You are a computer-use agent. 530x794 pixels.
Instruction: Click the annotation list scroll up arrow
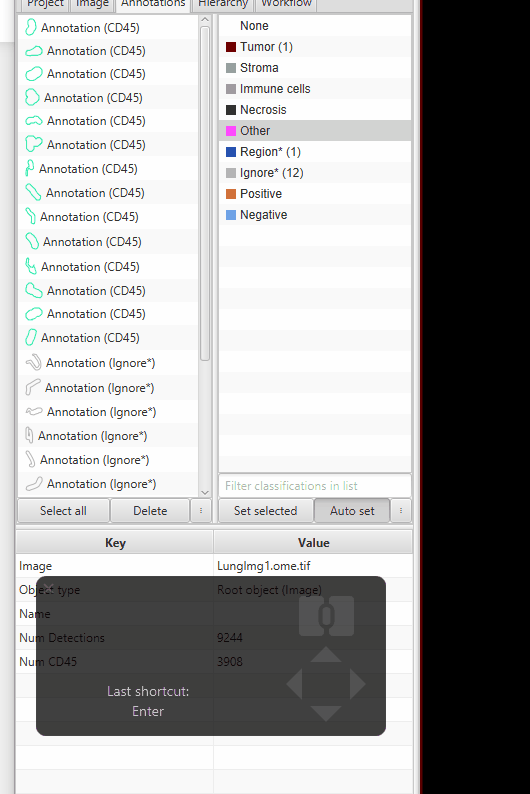coord(205,20)
